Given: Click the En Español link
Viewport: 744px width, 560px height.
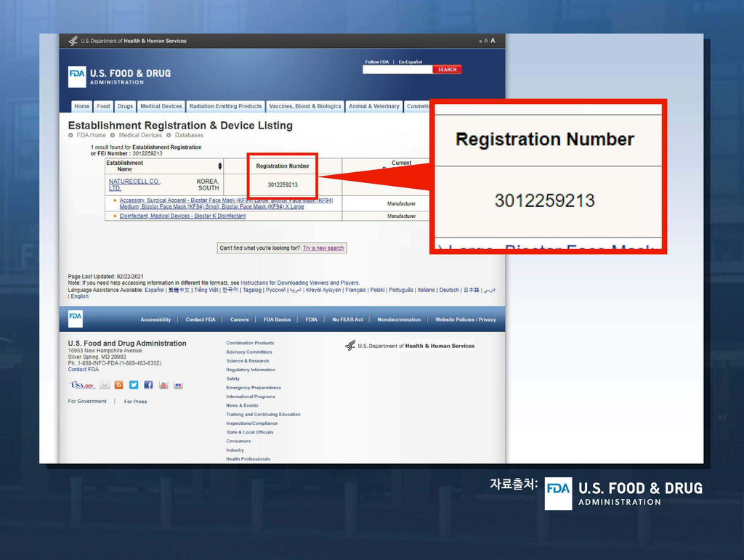Looking at the screenshot, I should click(x=410, y=62).
